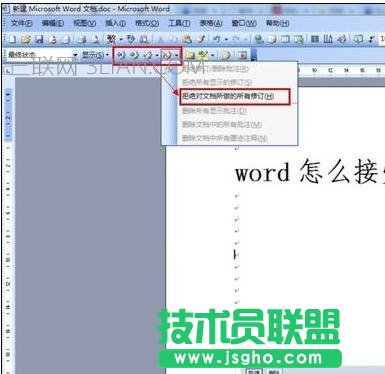Click the document heading text "word 怎么接"
Image resolution: width=385 pixels, height=374 pixels.
(309, 173)
